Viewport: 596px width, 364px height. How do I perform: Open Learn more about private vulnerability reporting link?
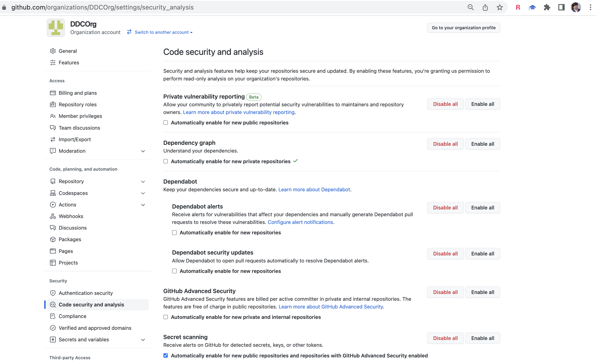(x=239, y=112)
